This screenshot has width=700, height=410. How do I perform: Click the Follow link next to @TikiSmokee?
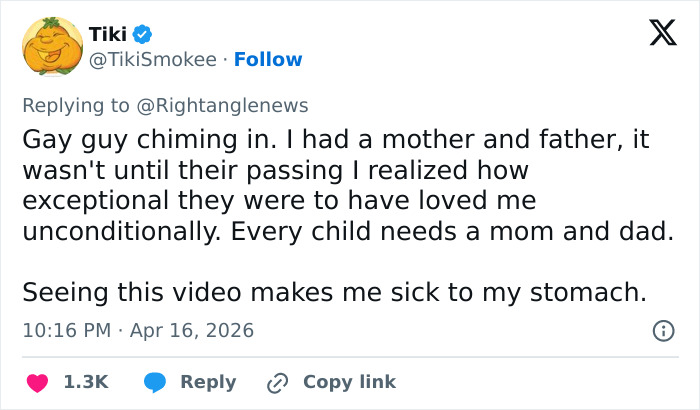point(267,59)
